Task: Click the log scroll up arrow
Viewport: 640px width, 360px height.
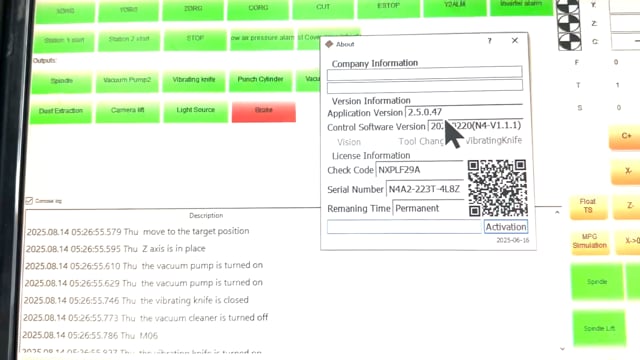Action: (x=557, y=212)
